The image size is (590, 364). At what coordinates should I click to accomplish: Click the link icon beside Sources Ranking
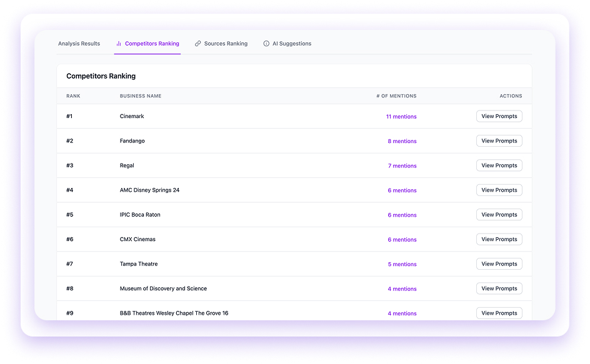(197, 44)
